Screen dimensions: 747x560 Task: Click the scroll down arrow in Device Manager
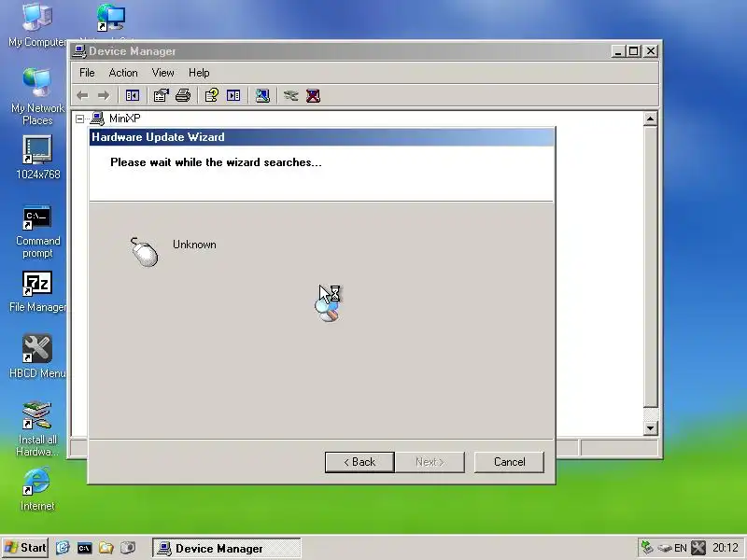pyautogui.click(x=650, y=428)
